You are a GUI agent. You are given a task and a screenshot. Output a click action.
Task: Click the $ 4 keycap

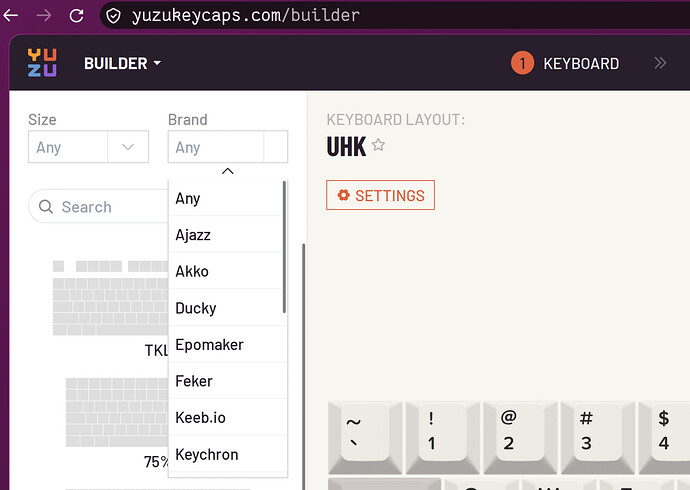click(664, 437)
